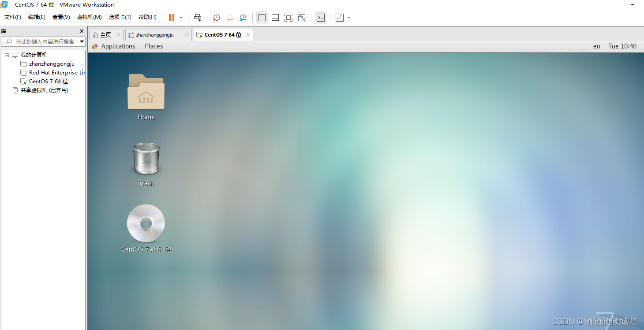644x330 pixels.
Task: Open the snapshot manager wrench clock icon
Action: pyautogui.click(x=243, y=18)
